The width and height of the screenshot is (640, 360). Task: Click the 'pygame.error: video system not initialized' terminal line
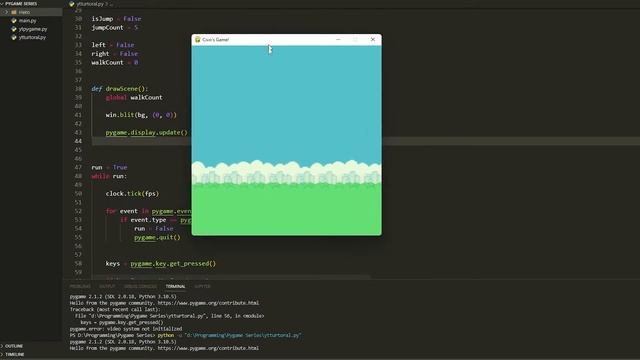[126, 329]
